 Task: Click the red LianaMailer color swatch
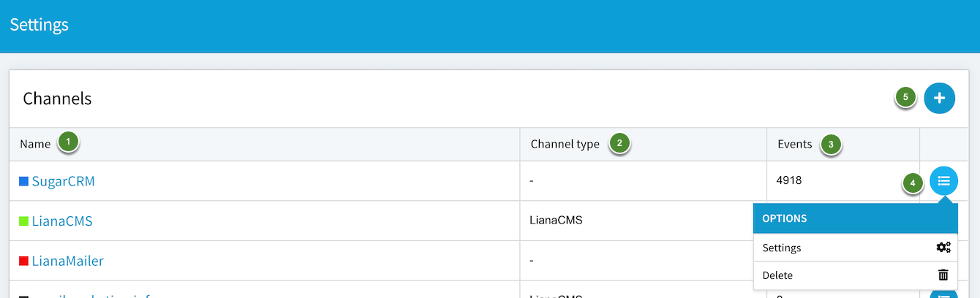[23, 261]
